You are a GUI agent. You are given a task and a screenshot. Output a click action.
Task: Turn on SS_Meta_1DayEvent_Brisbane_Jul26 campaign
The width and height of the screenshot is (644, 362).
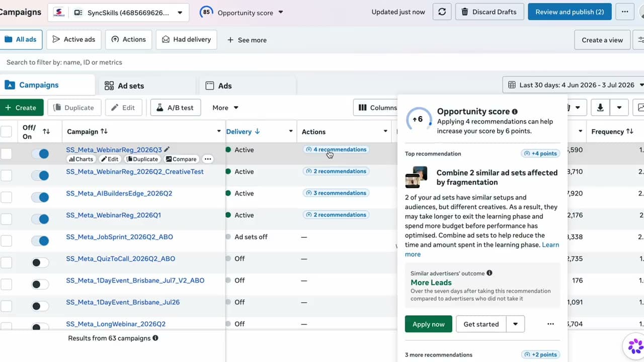tap(40, 306)
